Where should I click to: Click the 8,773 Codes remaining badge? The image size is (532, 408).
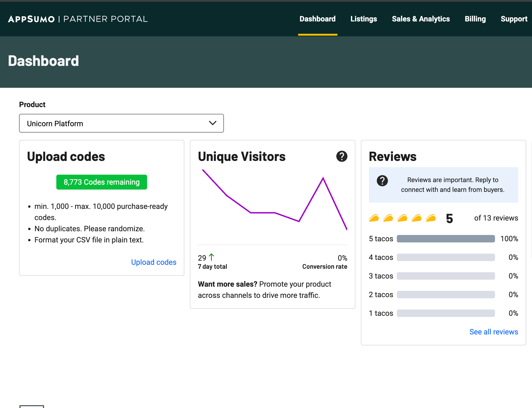click(101, 182)
